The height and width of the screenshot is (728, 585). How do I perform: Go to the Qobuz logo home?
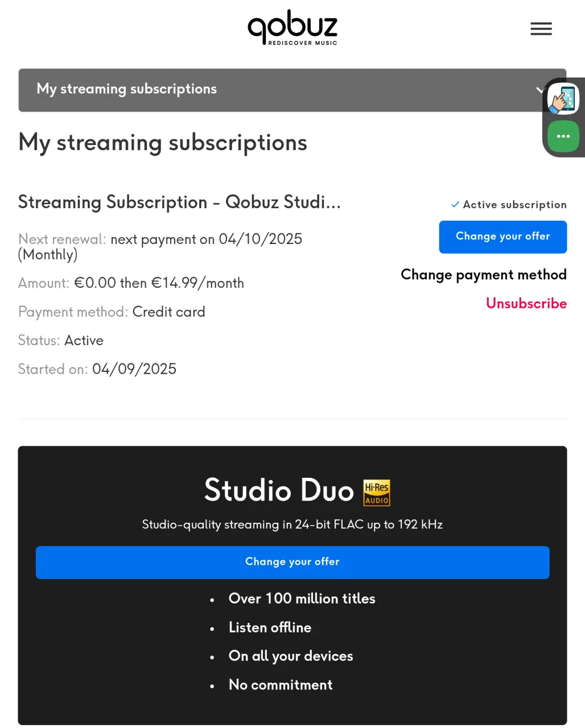pos(292,27)
